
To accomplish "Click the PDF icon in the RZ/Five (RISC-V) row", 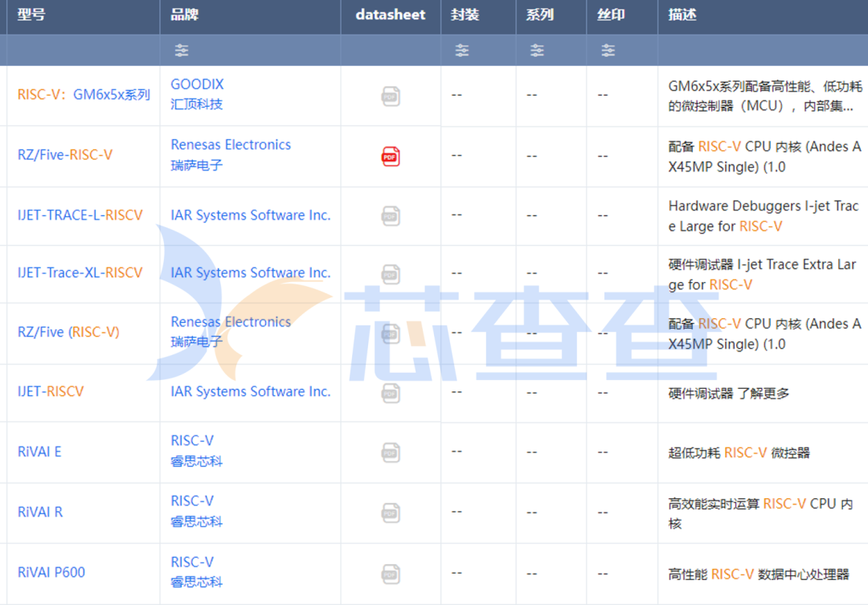I will click(391, 333).
